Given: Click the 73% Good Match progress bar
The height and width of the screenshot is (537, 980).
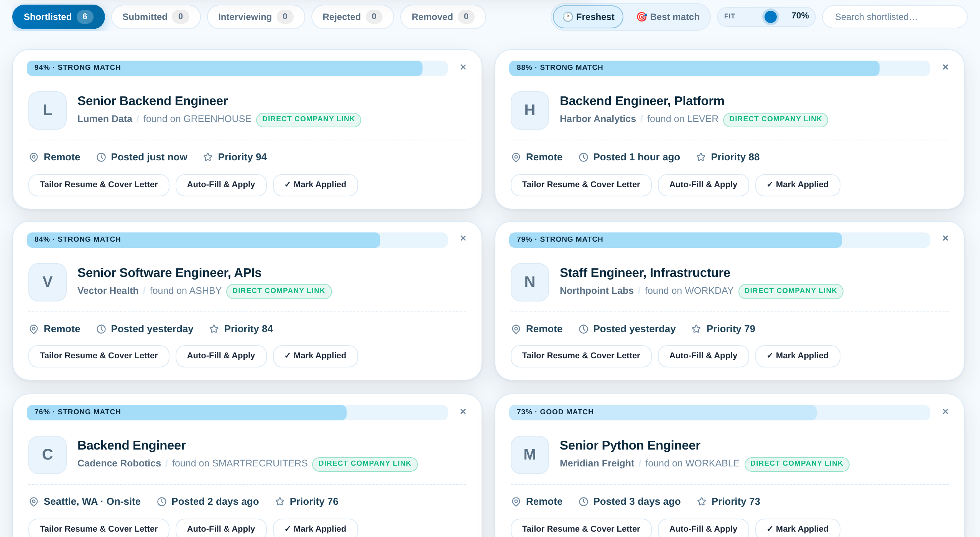Looking at the screenshot, I should 720,412.
